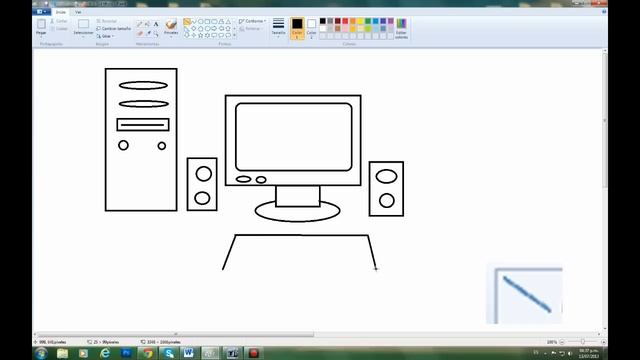Screen dimensions: 640x360
Task: Click the zoom out minus button
Action: coord(562,342)
